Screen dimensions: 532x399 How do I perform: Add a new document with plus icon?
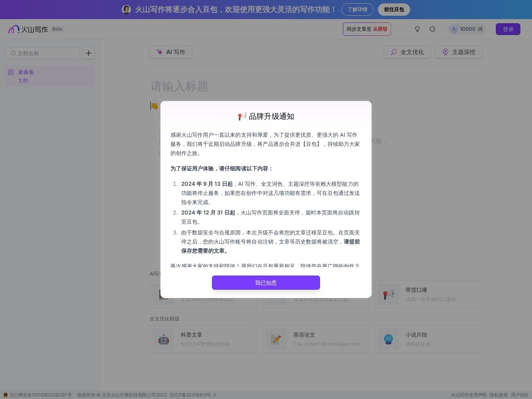pos(89,53)
